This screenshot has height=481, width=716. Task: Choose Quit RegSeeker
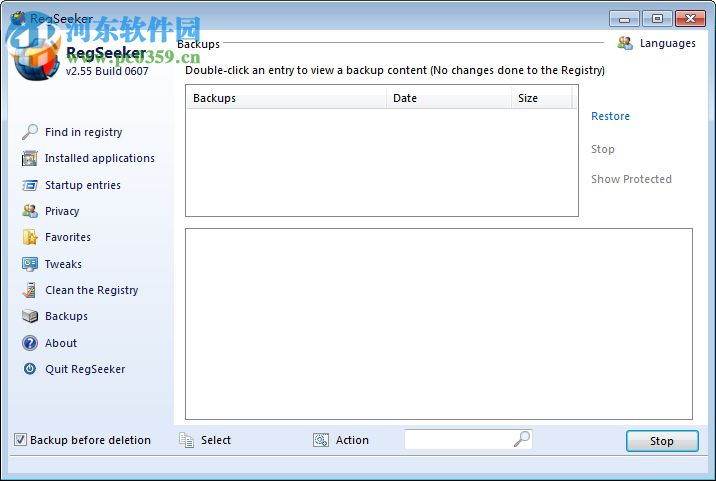point(85,369)
